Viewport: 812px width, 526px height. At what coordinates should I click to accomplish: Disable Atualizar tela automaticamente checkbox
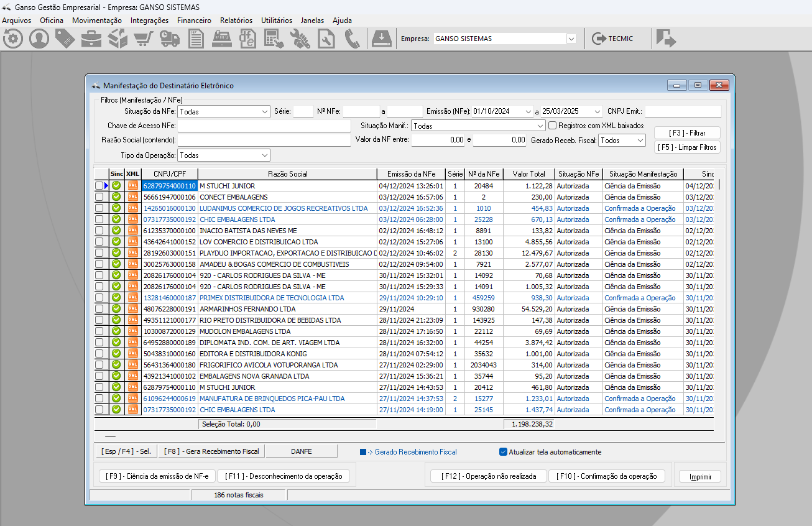click(x=504, y=452)
